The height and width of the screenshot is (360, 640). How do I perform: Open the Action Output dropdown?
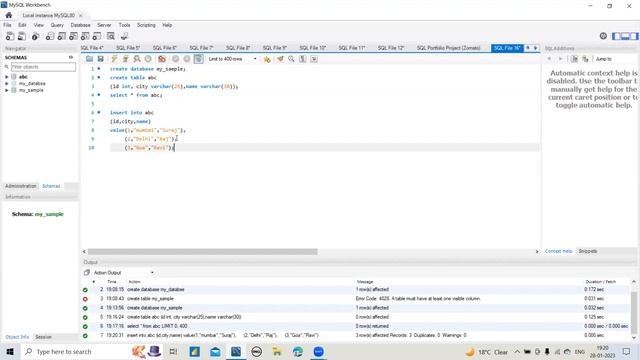pyautogui.click(x=124, y=273)
